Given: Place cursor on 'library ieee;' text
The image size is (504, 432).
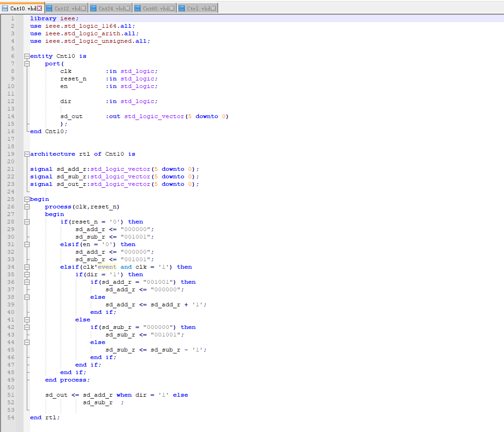Looking at the screenshot, I should pyautogui.click(x=55, y=19).
